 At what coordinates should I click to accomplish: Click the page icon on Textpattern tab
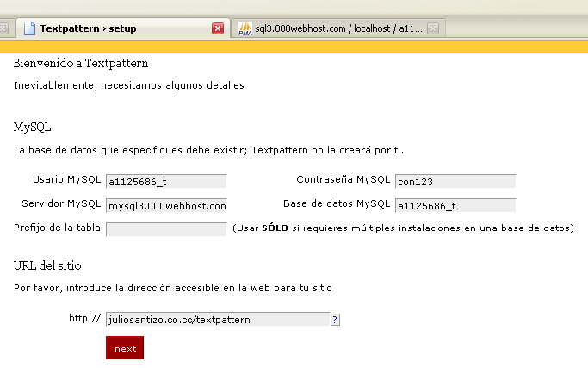pos(29,28)
